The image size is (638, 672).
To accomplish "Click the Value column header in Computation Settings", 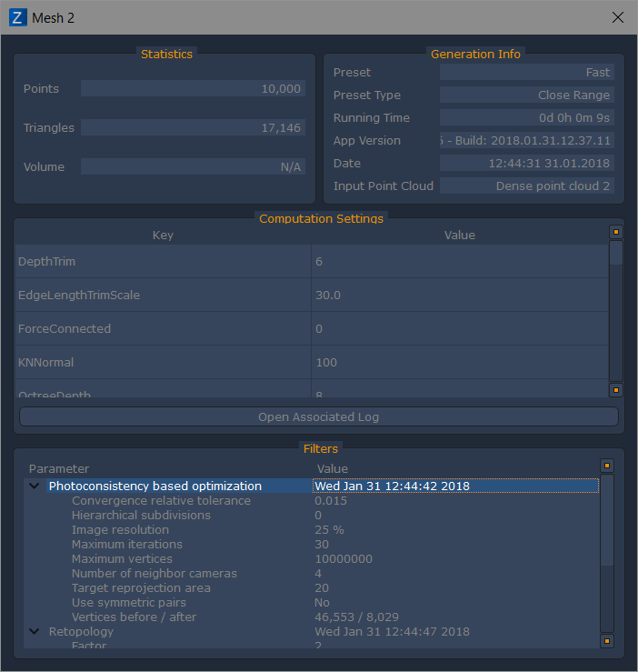I will click(x=459, y=235).
